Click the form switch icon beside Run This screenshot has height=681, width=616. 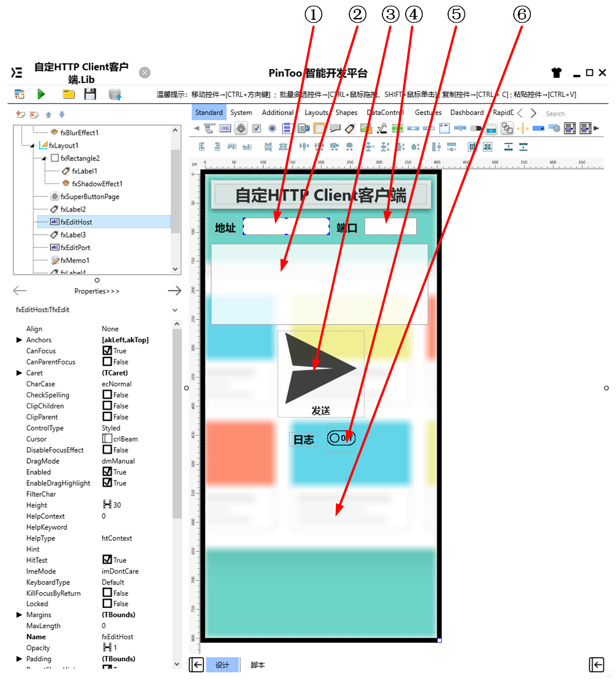20,94
